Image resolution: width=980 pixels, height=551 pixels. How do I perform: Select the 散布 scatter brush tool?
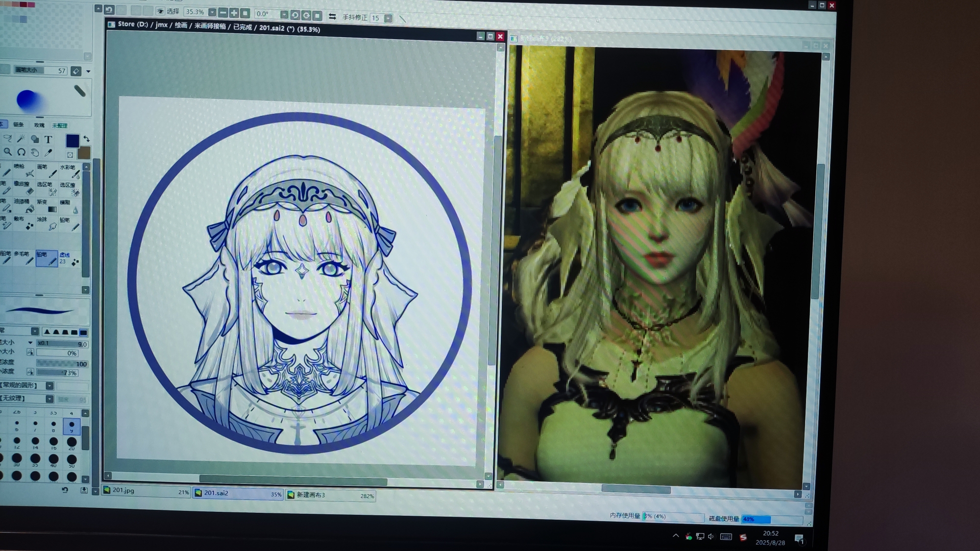tap(24, 223)
